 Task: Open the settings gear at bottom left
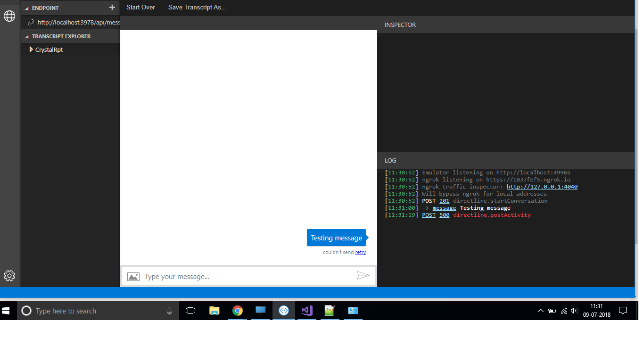(x=9, y=276)
